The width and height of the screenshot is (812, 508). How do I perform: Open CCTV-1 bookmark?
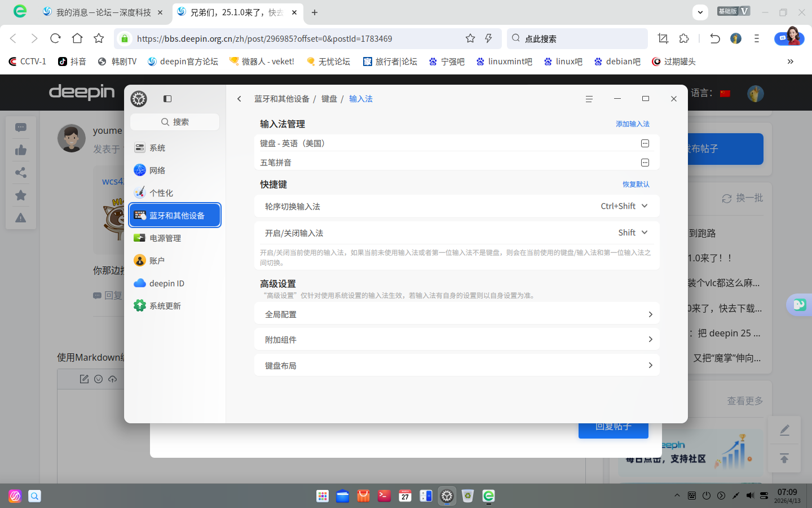pyautogui.click(x=28, y=62)
